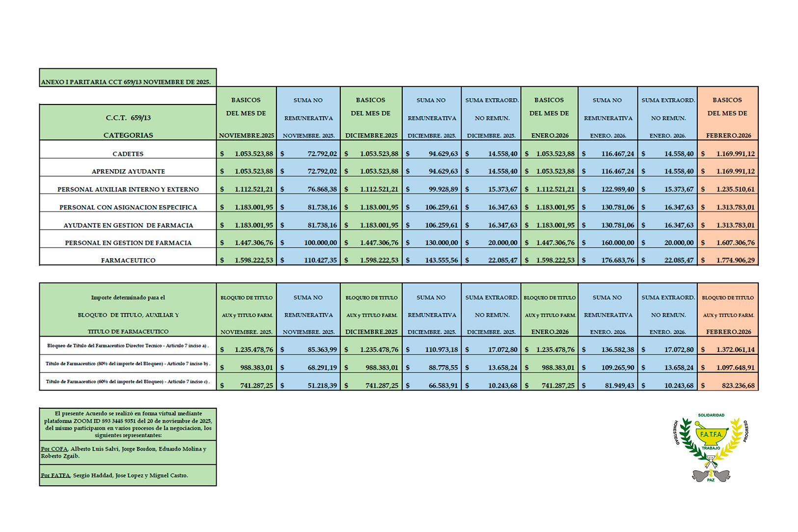Select the 1.607.306,76 February basic value
The image size is (798, 532).
(x=735, y=242)
